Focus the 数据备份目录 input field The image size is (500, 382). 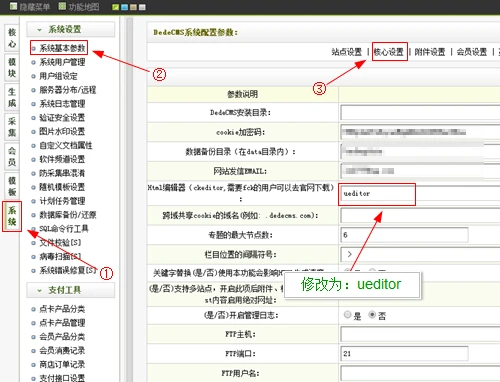(x=420, y=152)
